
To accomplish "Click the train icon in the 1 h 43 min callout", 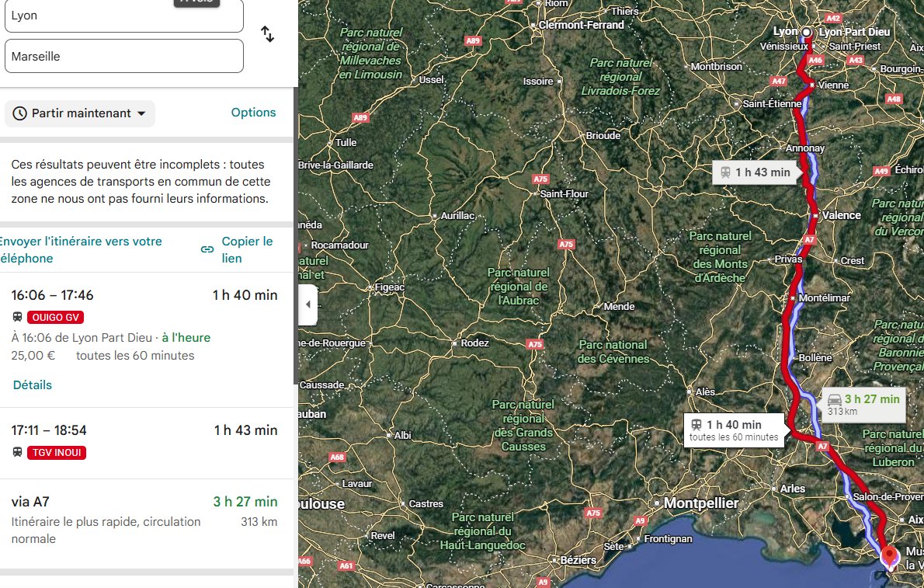I will [725, 172].
